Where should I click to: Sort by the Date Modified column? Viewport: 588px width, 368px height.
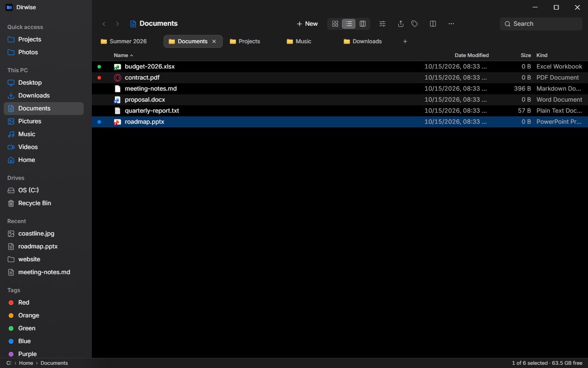[471, 55]
